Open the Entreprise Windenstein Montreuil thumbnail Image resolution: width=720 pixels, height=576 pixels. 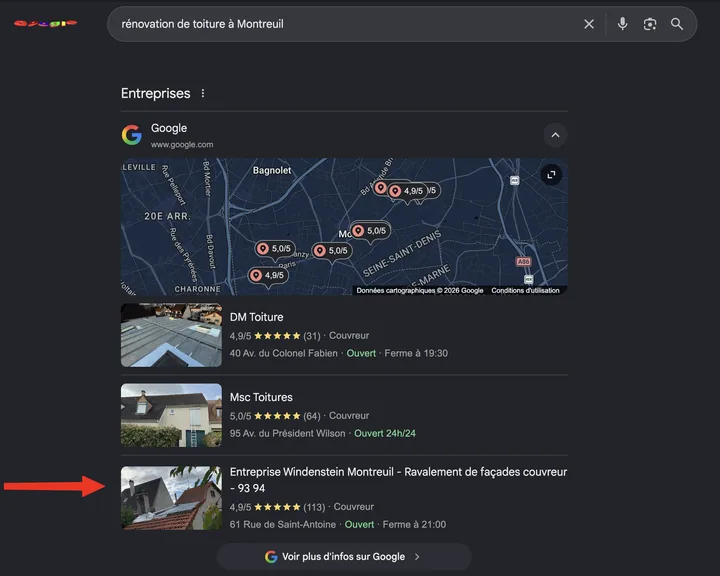point(171,498)
